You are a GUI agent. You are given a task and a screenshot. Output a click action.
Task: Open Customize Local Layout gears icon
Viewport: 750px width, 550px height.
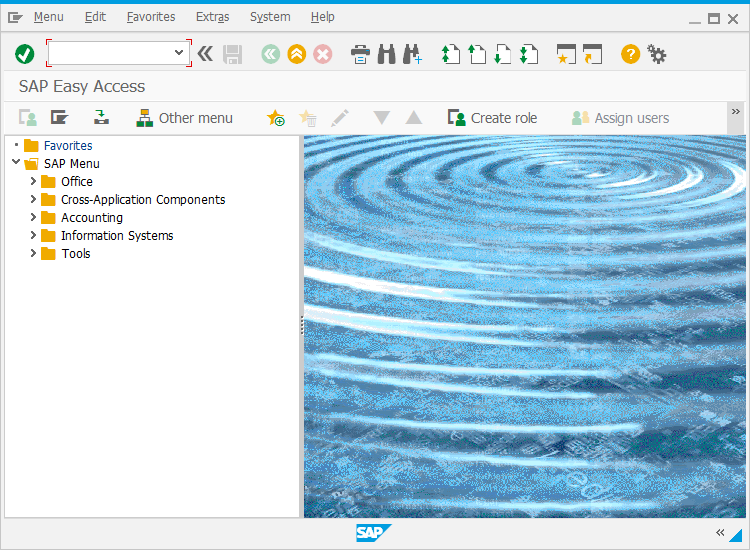click(x=657, y=54)
